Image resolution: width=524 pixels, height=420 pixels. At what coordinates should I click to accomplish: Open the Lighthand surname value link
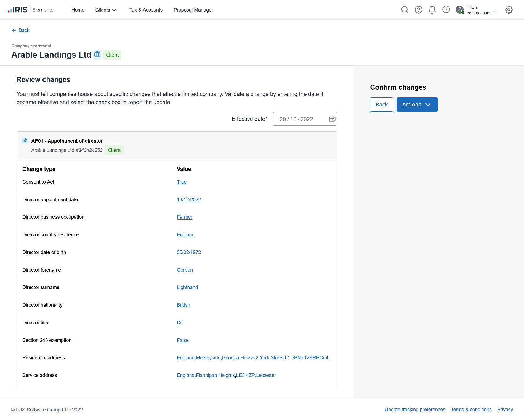(187, 287)
